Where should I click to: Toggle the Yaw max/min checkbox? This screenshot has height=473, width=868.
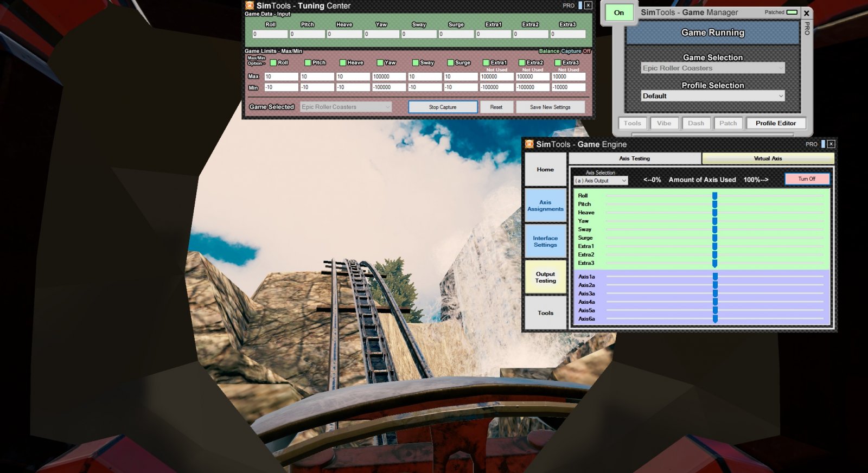380,62
